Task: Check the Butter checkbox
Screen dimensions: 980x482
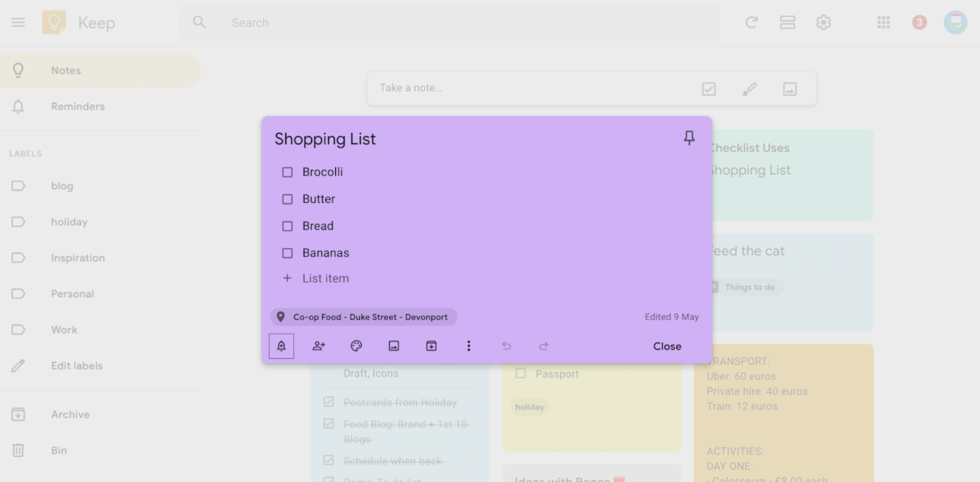Action: (287, 199)
